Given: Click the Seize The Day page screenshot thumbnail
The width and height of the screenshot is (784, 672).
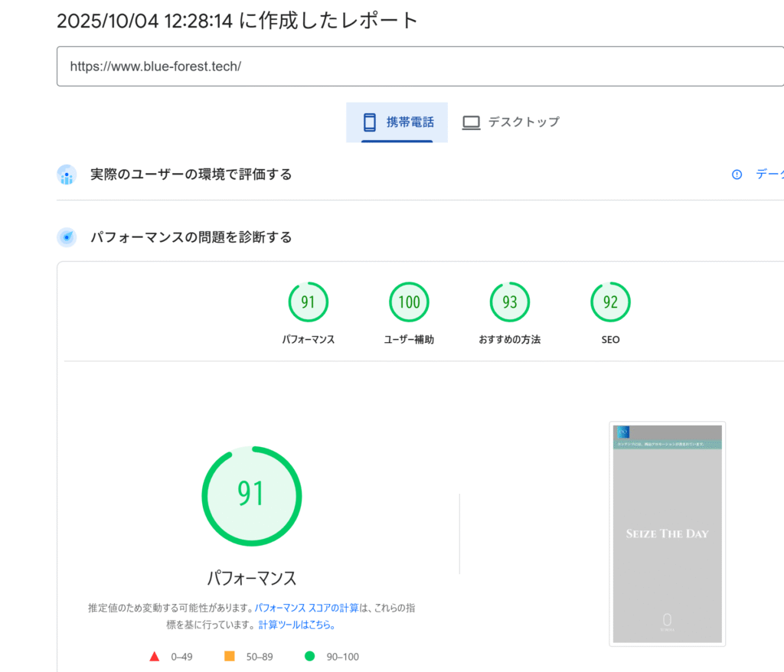Looking at the screenshot, I should point(667,533).
